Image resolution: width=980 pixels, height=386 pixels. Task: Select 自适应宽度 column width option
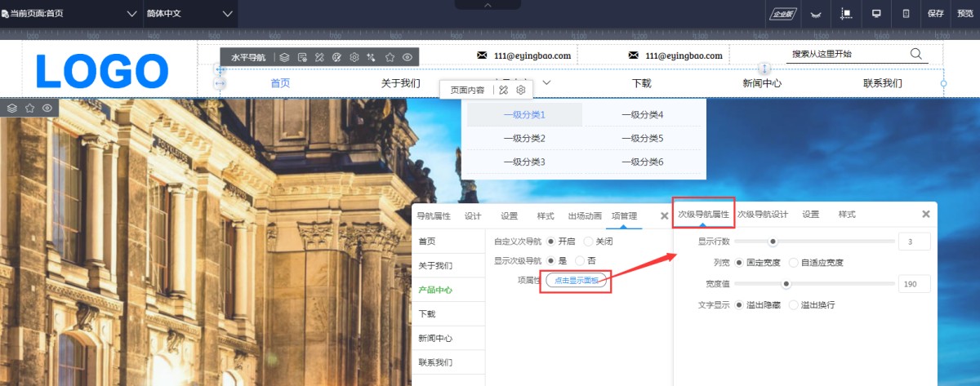coord(795,263)
